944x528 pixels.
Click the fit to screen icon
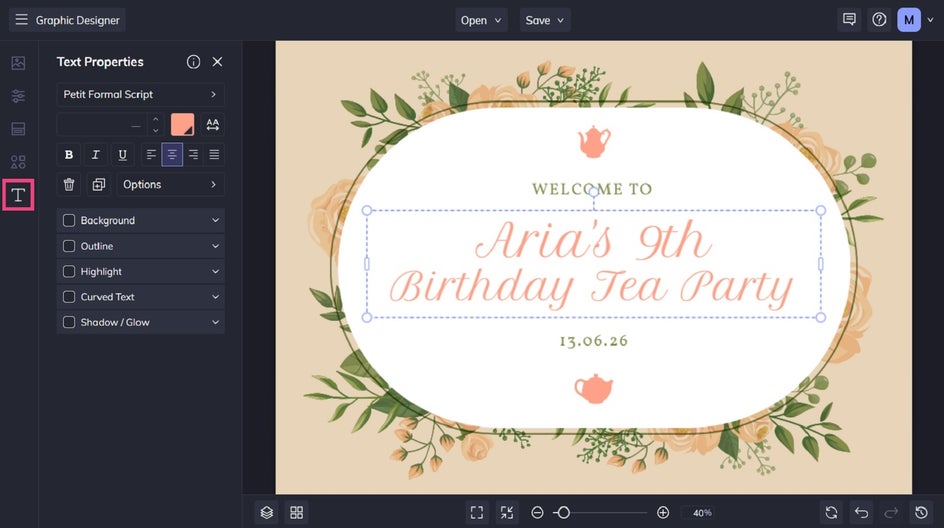[x=477, y=512]
